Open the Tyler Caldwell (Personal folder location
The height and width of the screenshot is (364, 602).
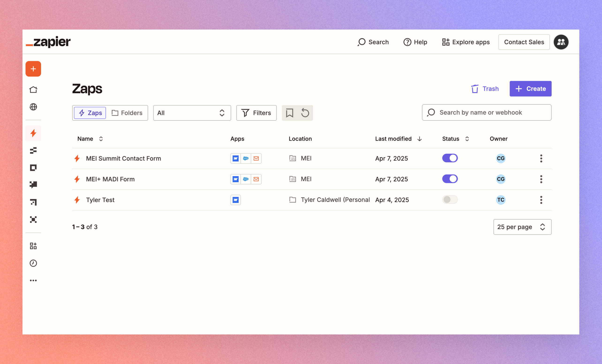coord(329,200)
